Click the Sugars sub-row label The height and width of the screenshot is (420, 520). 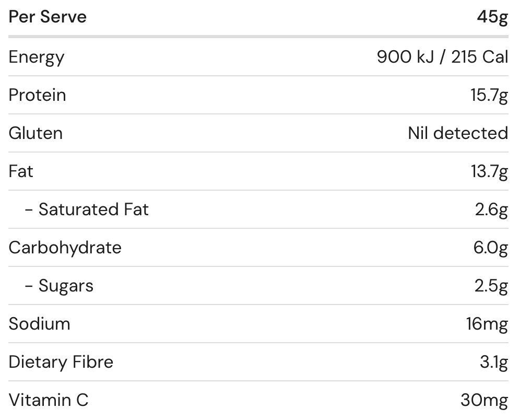pyautogui.click(x=65, y=286)
